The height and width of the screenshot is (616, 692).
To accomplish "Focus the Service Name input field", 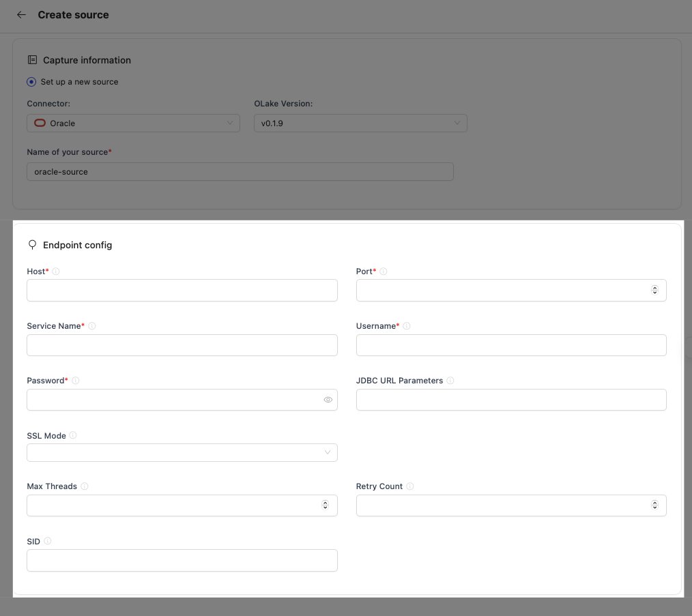I will [182, 345].
